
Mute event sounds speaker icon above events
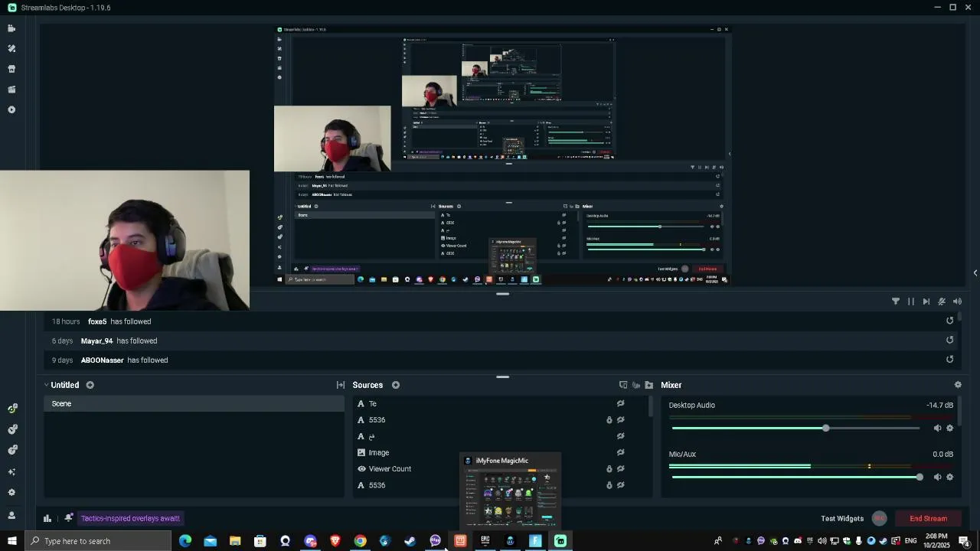[957, 302]
